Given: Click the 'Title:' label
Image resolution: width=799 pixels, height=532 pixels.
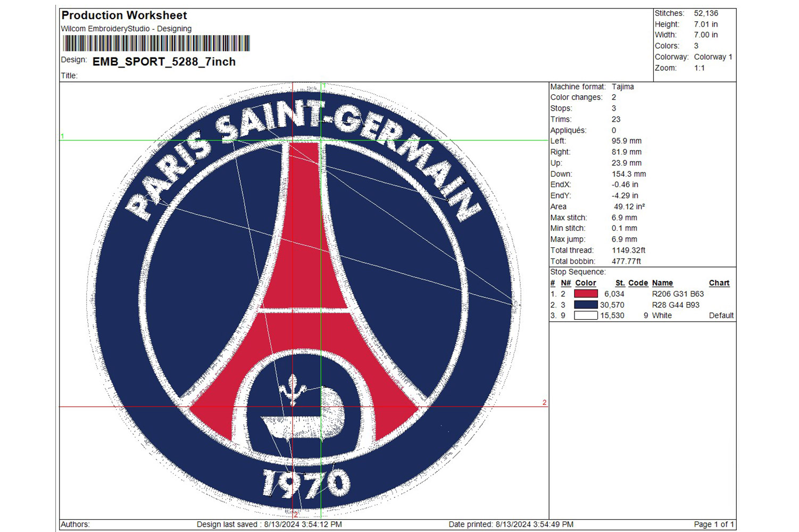Looking at the screenshot, I should pyautogui.click(x=69, y=76).
